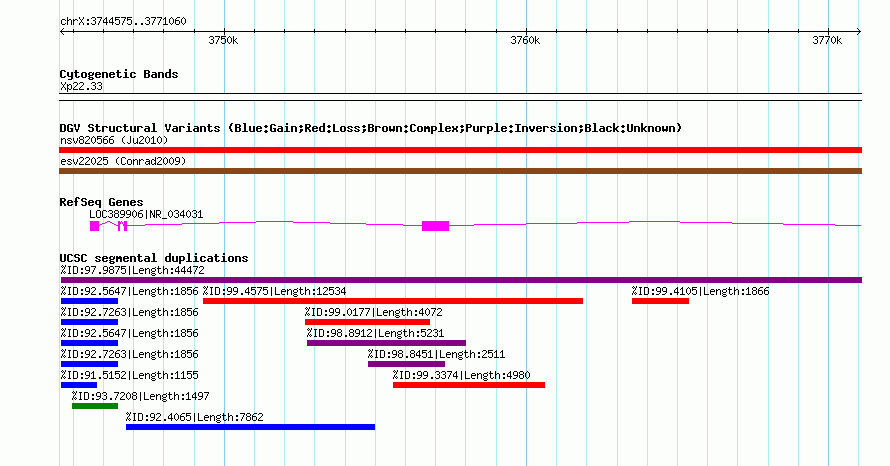890x466 pixels.
Task: Select the purple bar under Length:5231
Action: 386,343
